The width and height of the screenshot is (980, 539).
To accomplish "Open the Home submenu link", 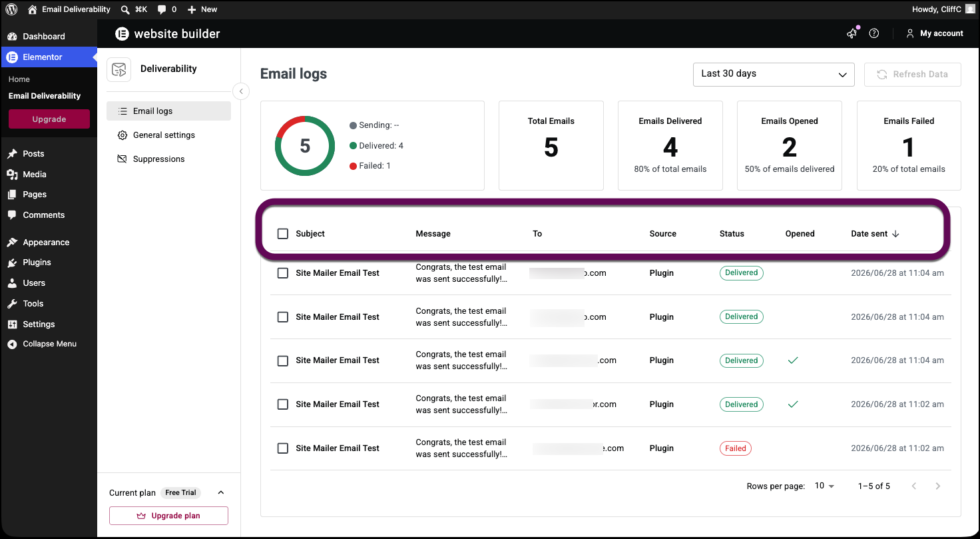I will click(x=19, y=79).
